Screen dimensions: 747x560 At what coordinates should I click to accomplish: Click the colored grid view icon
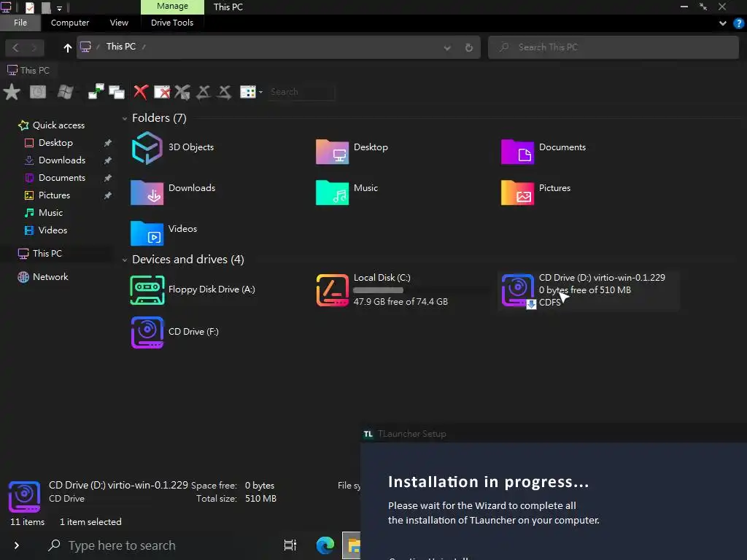pyautogui.click(x=248, y=92)
